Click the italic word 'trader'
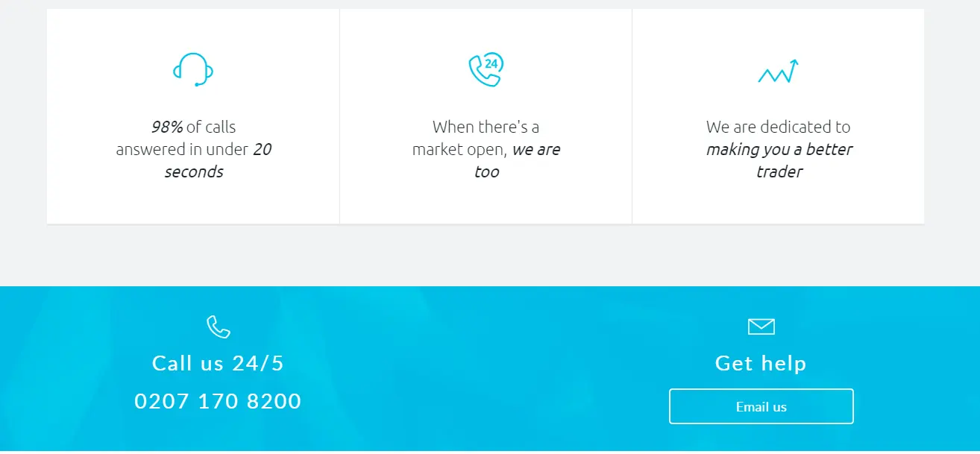 tap(779, 171)
